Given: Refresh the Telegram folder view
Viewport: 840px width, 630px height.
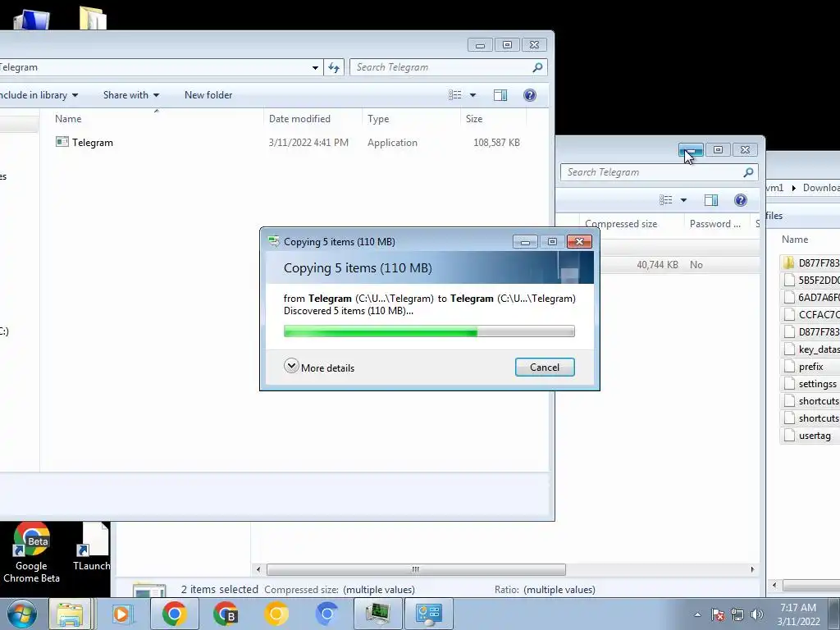Looking at the screenshot, I should click(333, 67).
